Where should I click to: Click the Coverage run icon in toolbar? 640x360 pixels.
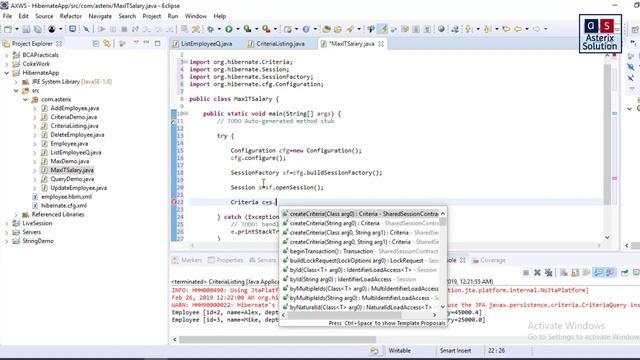(247, 29)
